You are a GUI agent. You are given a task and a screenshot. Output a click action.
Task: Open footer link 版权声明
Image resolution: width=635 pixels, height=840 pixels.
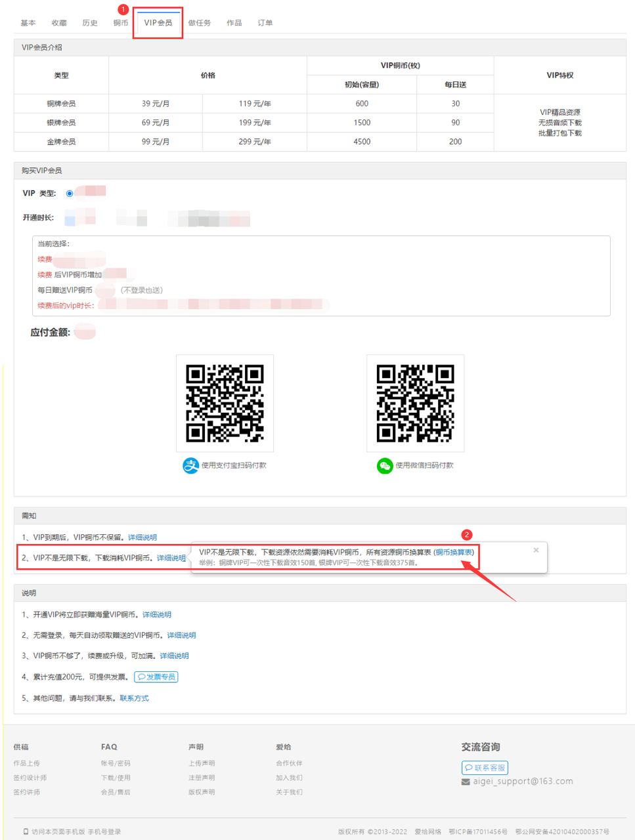pos(202,792)
